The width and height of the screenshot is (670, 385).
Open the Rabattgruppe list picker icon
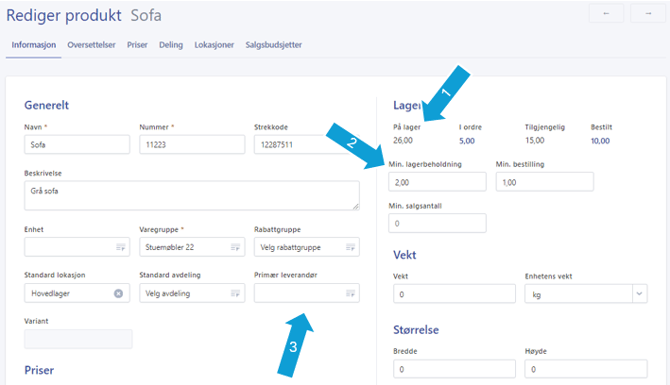pos(350,247)
